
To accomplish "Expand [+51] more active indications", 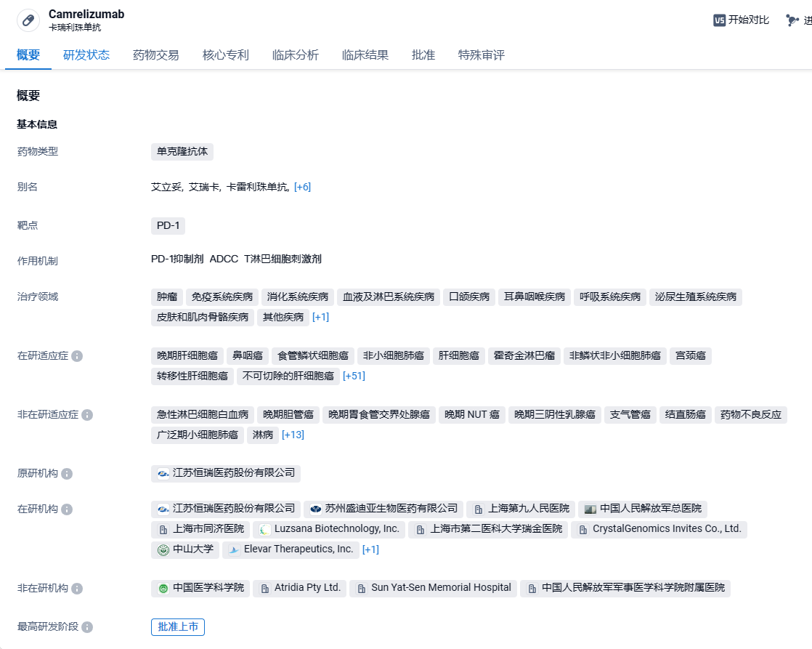I will click(354, 376).
